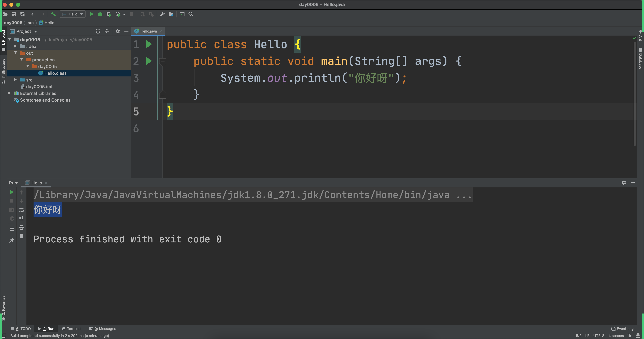This screenshot has width=644, height=339.
Task: Open the Hello run configuration dropdown
Action: click(73, 14)
